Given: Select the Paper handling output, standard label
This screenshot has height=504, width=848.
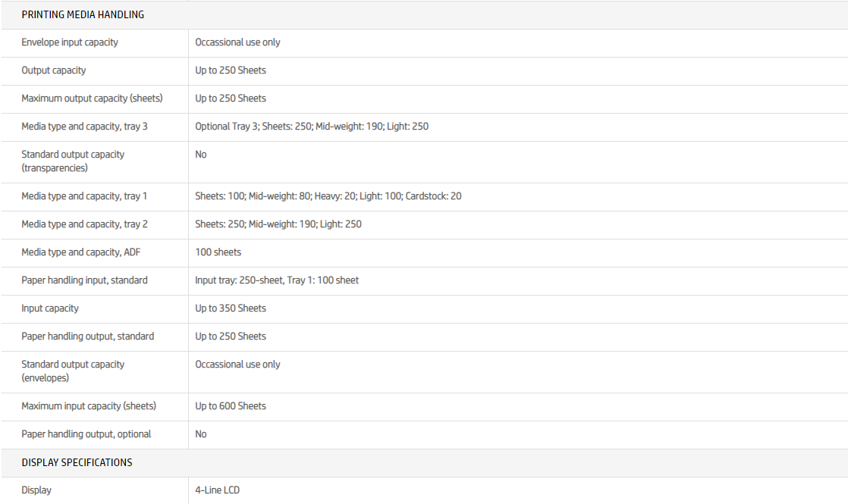Looking at the screenshot, I should coord(87,337).
